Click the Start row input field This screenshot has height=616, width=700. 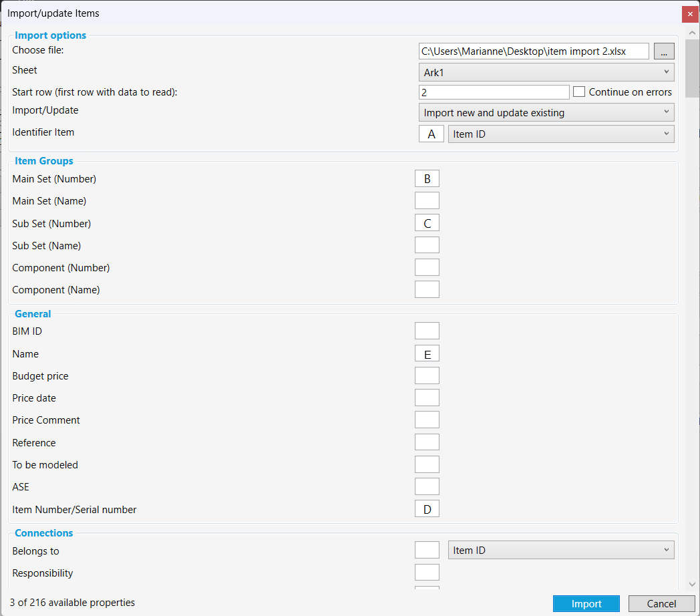pos(494,92)
